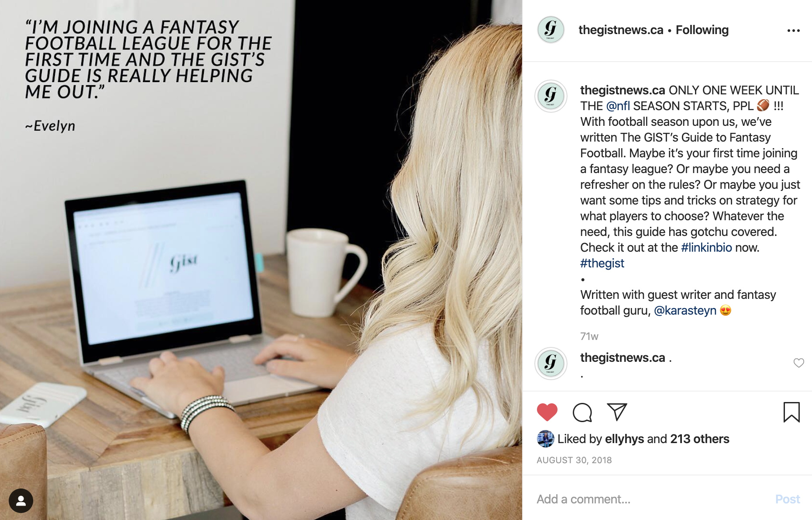Viewport: 812px width, 520px height.
Task: Open the commenter avatar beside dot comment
Action: (x=551, y=364)
